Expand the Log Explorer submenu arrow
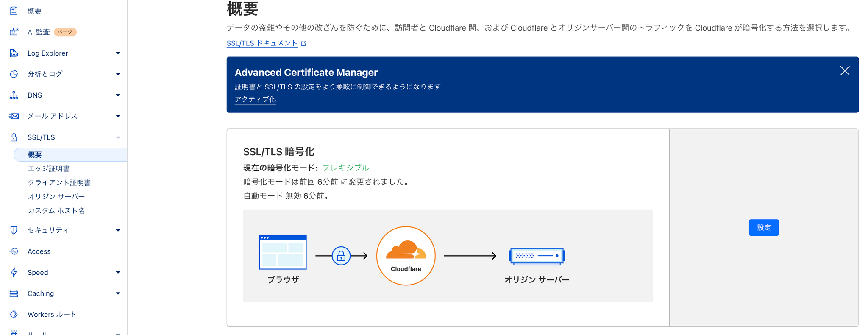The width and height of the screenshot is (868, 335). [x=118, y=53]
